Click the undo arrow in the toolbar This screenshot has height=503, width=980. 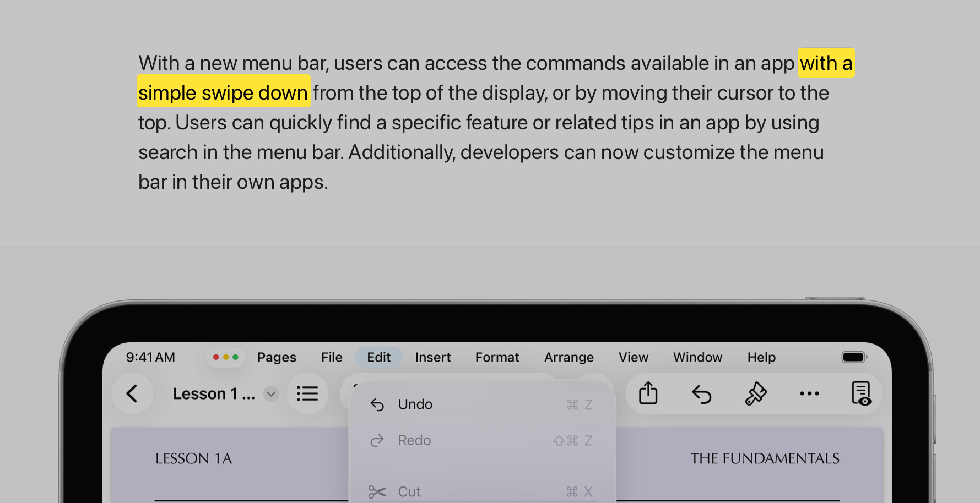coord(702,394)
